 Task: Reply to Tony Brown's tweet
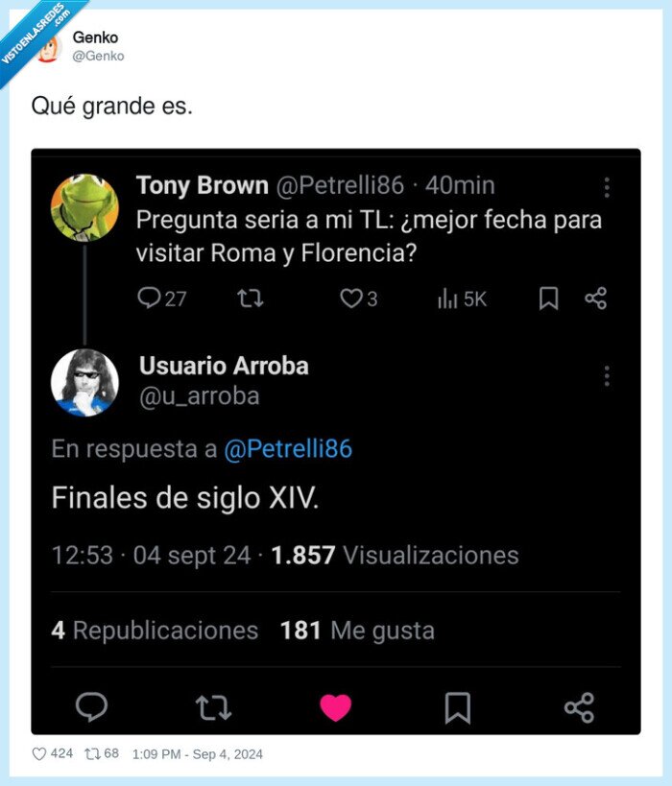tap(149, 298)
